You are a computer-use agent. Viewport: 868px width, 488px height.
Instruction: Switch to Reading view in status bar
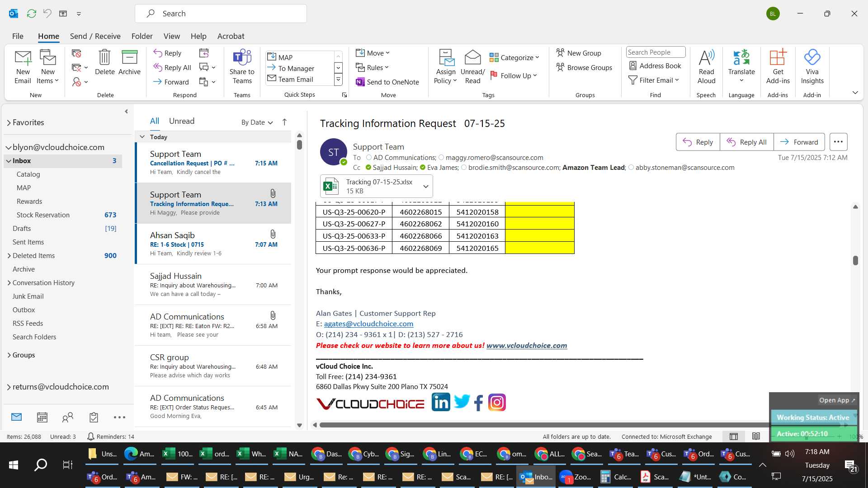pyautogui.click(x=756, y=436)
